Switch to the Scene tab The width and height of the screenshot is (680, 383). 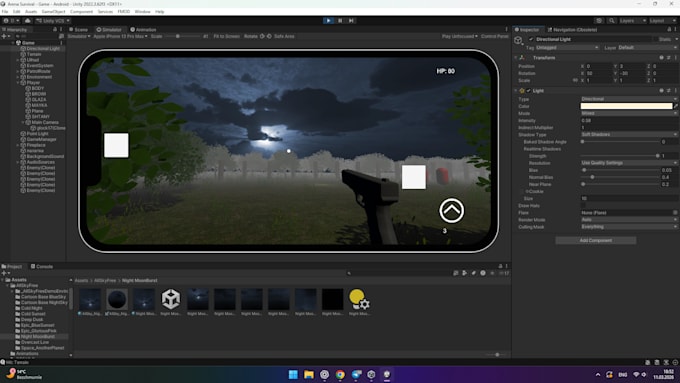78,29
